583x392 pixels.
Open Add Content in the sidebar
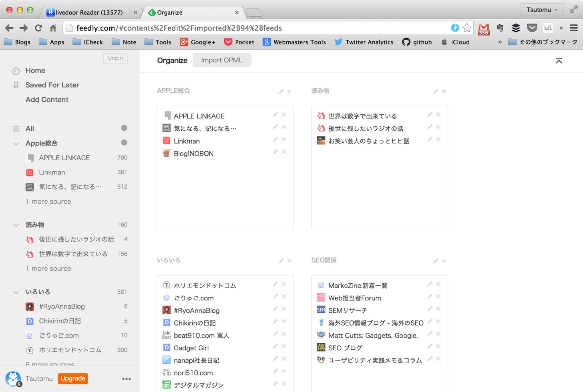47,100
